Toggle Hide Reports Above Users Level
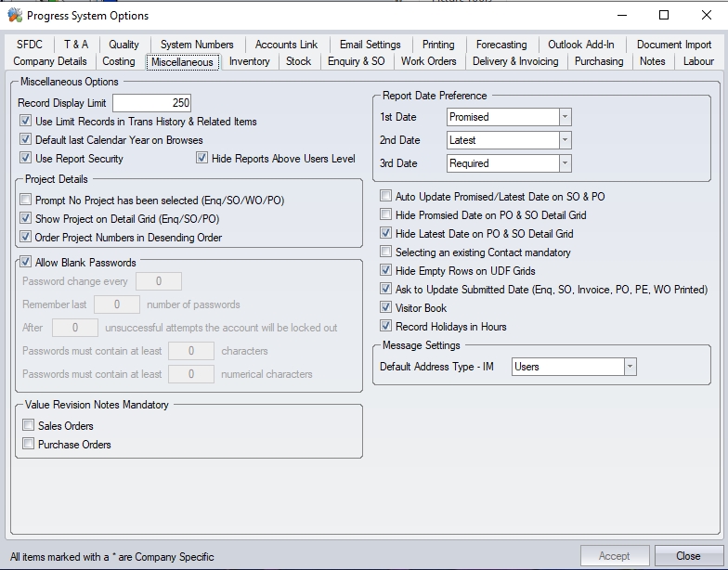Screen dimensions: 728x570 point(202,159)
